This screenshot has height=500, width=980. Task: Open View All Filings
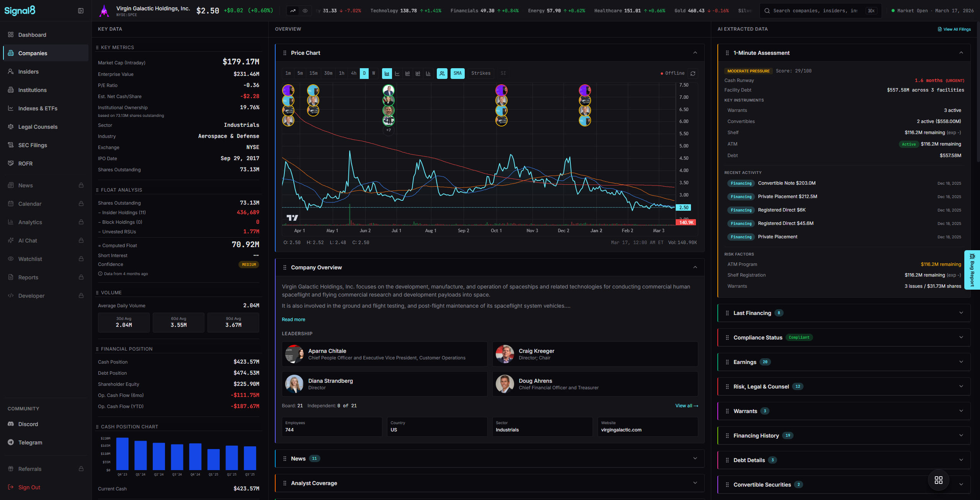pyautogui.click(x=954, y=29)
